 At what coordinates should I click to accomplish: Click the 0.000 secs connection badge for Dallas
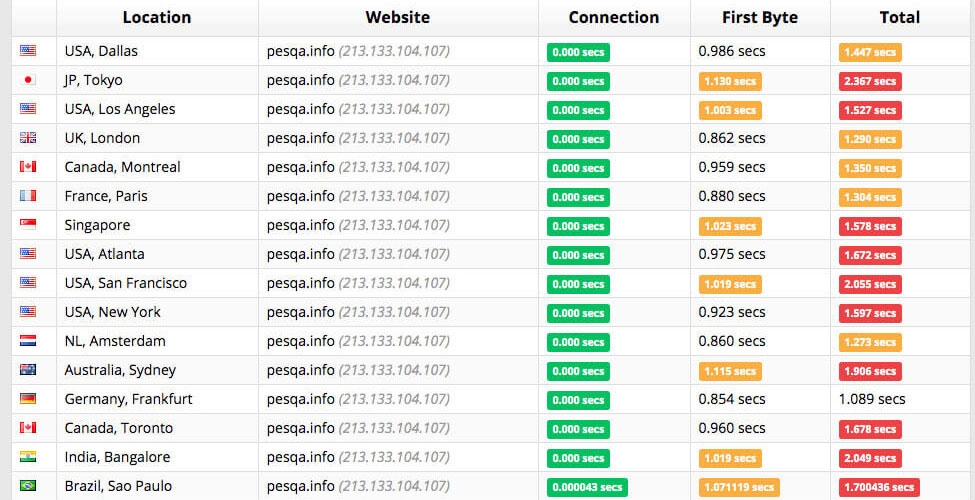point(578,52)
